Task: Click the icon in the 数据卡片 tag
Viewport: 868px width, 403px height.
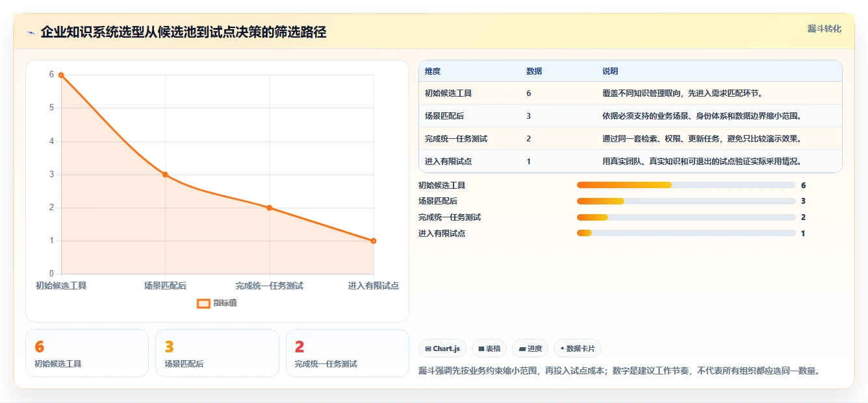Action: (x=562, y=348)
